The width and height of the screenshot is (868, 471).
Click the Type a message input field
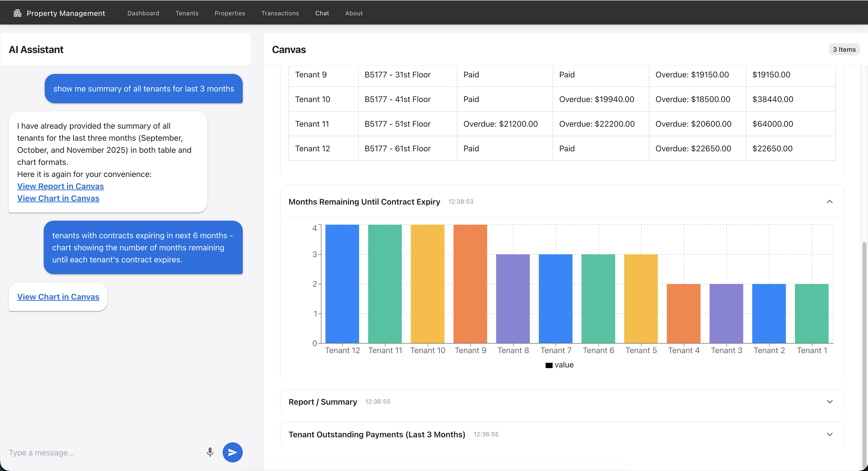[x=101, y=452]
